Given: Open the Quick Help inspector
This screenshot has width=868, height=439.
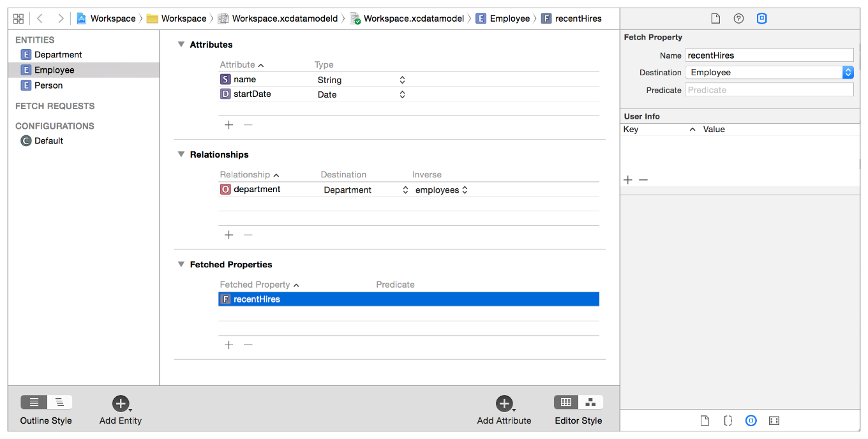Looking at the screenshot, I should tap(738, 19).
